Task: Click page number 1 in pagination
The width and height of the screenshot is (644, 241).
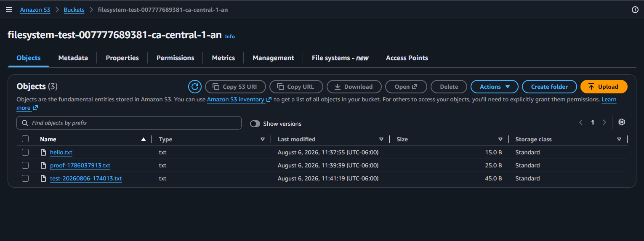Action: (593, 122)
